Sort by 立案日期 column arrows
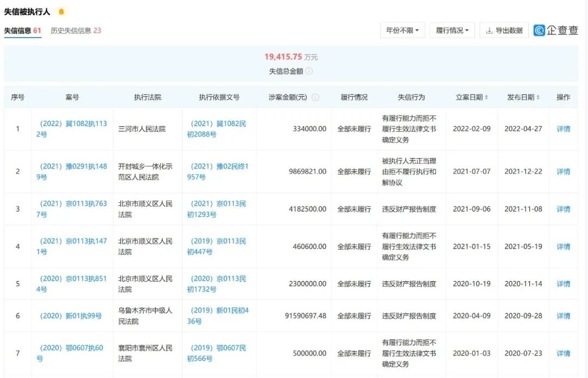Screen dimensions: 588x378 pos(486,97)
